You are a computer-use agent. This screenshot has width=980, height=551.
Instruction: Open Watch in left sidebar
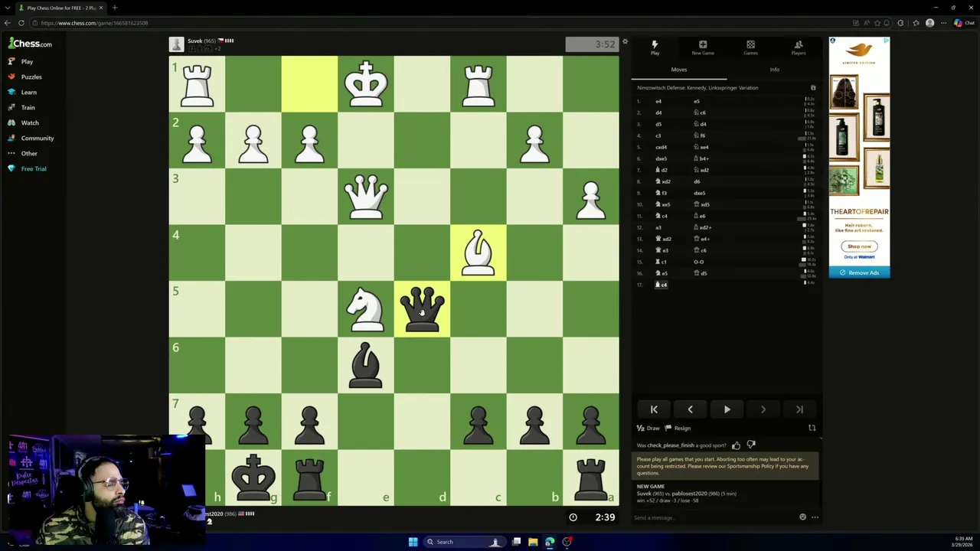[23, 122]
